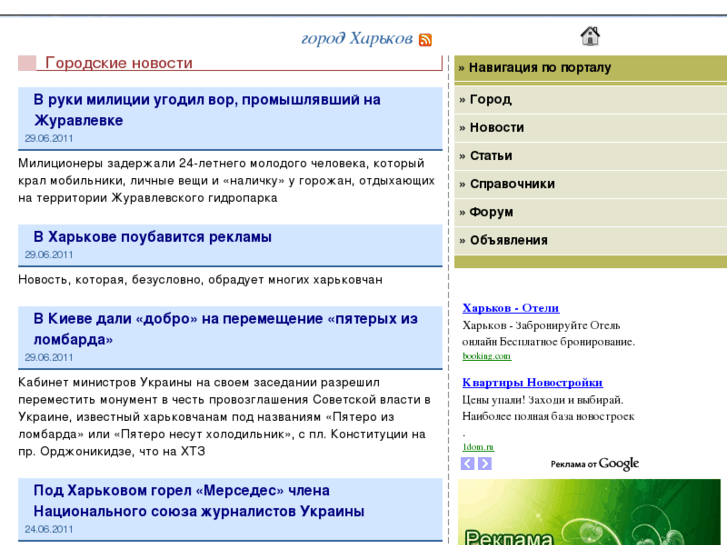Select «Объявления» in portal navigation
The image size is (727, 545).
(591, 240)
